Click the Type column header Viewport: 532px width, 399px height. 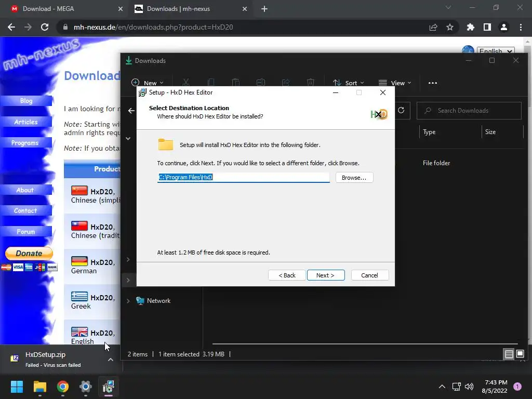tap(429, 132)
